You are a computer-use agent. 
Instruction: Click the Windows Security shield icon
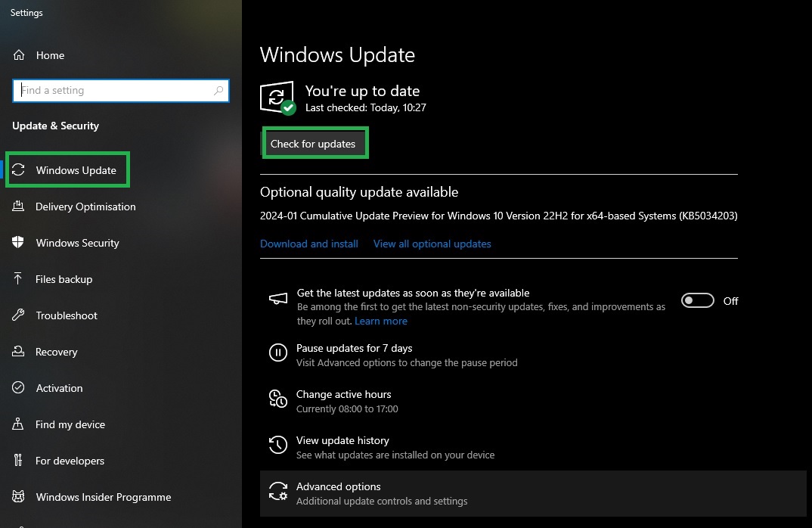18,242
